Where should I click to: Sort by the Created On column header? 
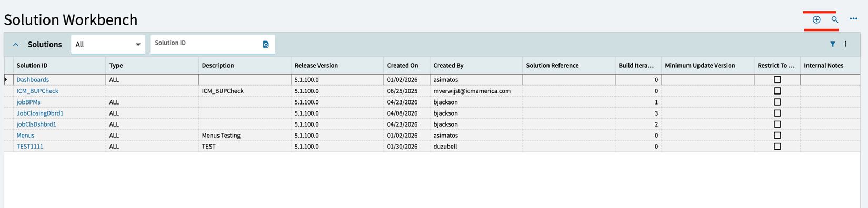tap(407, 65)
